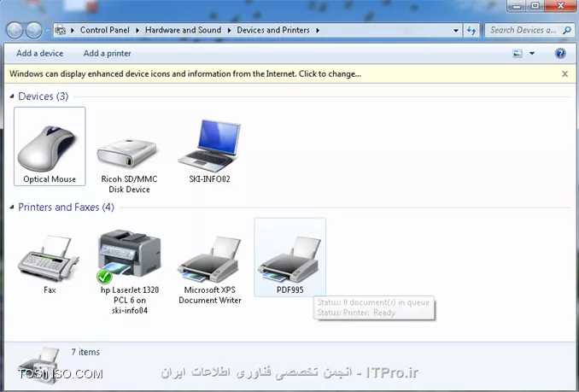
Task: Click the '7 items' status text
Action: [x=85, y=352]
